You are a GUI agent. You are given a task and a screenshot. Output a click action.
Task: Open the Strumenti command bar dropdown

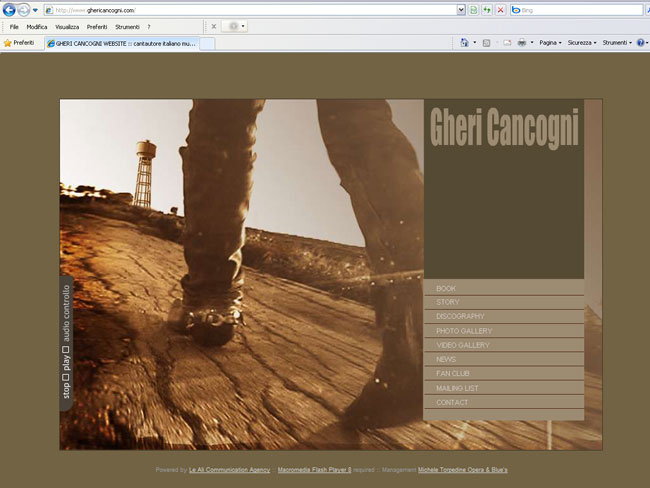pyautogui.click(x=617, y=43)
